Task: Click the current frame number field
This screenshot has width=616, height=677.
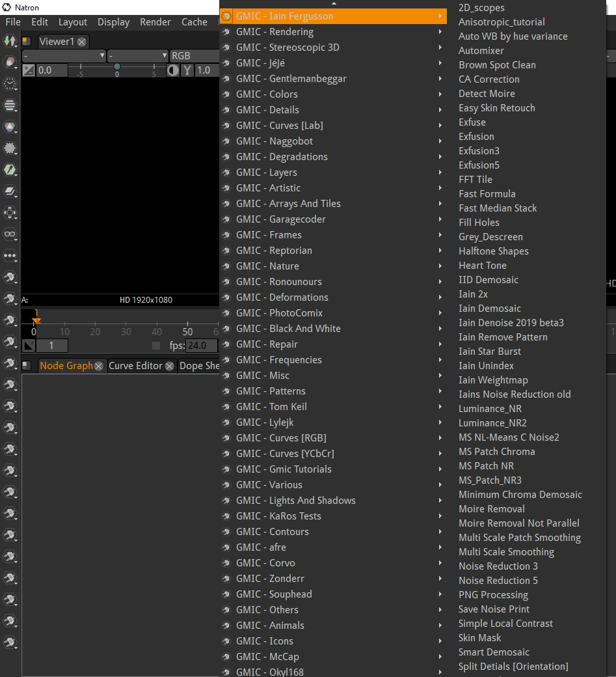Action: click(x=52, y=346)
